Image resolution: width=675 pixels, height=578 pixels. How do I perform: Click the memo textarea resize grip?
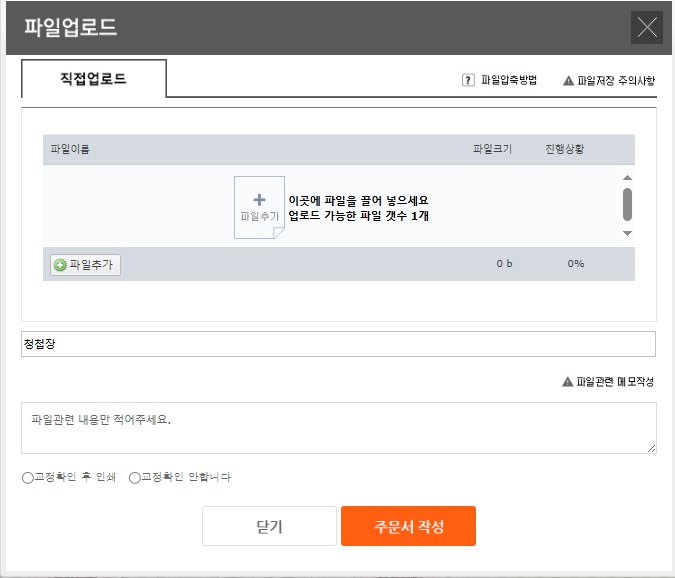(x=651, y=448)
